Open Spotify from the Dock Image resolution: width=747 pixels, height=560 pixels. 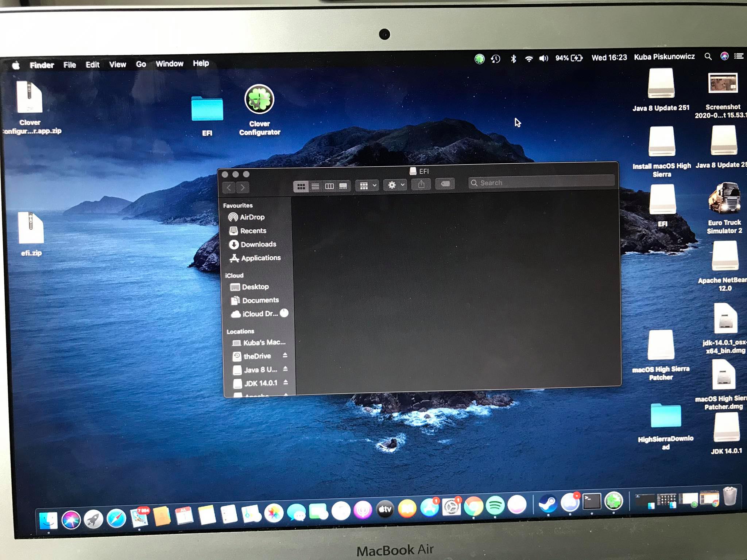tap(495, 505)
